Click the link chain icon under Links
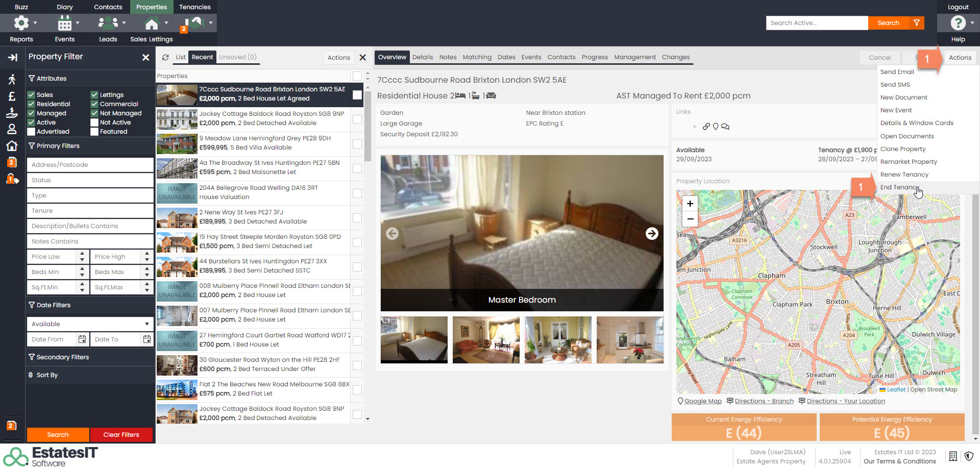This screenshot has width=980, height=469. pos(706,127)
